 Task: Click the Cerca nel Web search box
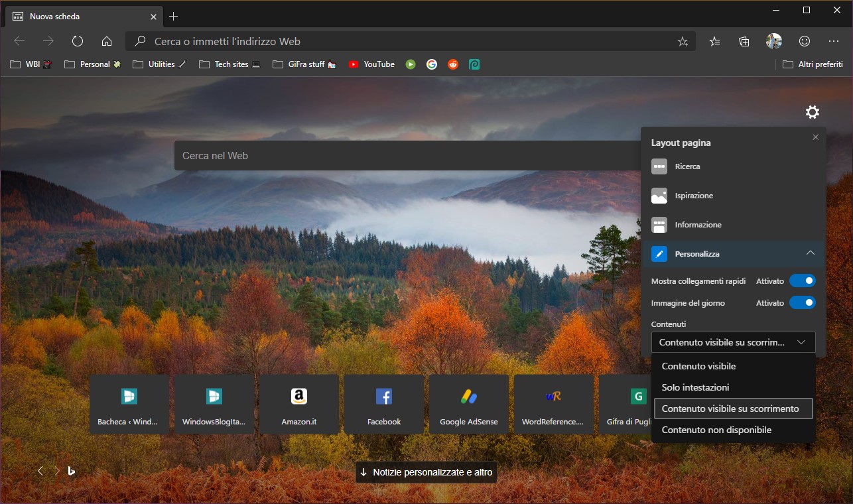point(407,156)
